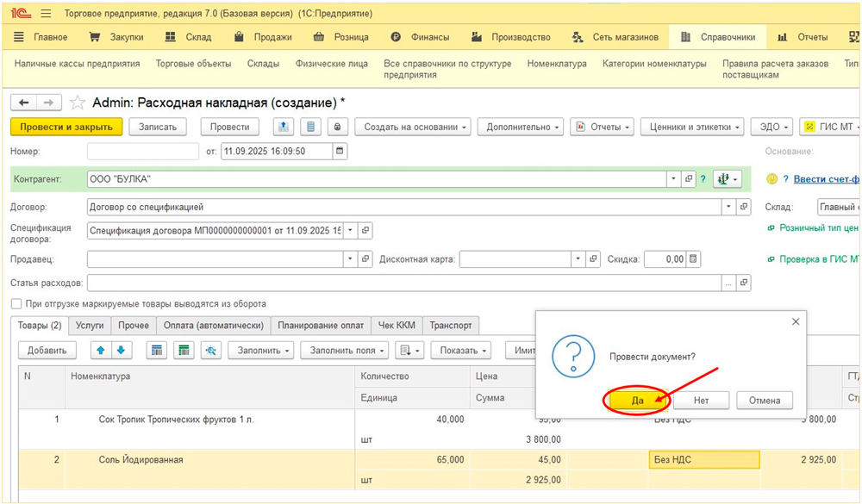Click the favorites star icon next to the title
The width and height of the screenshot is (862, 504).
(78, 103)
